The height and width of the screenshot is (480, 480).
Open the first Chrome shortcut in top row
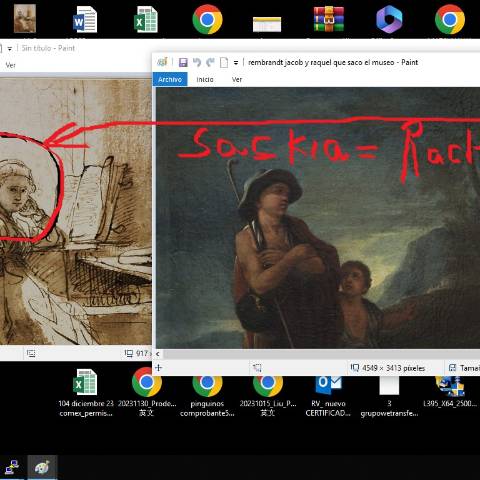(207, 19)
